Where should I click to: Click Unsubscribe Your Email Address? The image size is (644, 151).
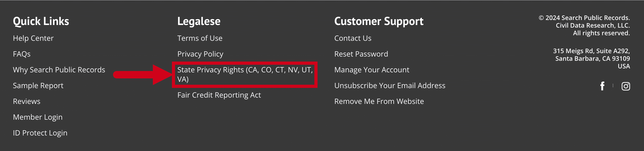(x=390, y=85)
